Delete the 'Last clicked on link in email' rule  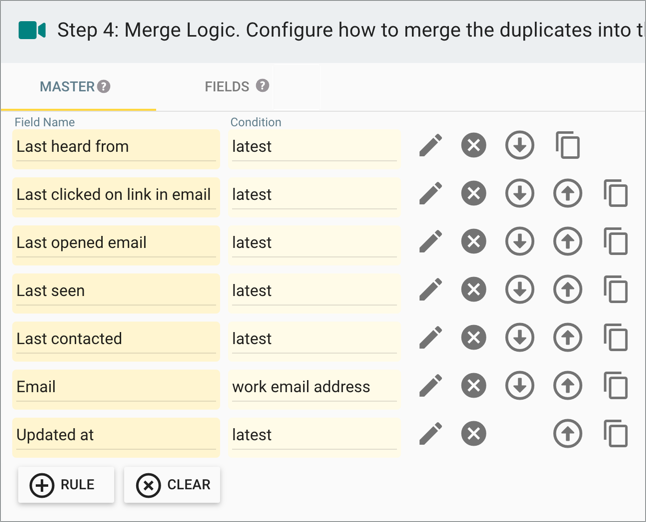(474, 194)
